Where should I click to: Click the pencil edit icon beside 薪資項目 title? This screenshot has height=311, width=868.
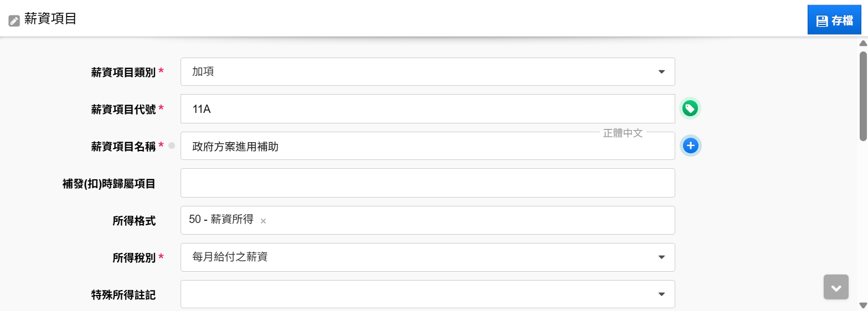pyautogui.click(x=14, y=21)
